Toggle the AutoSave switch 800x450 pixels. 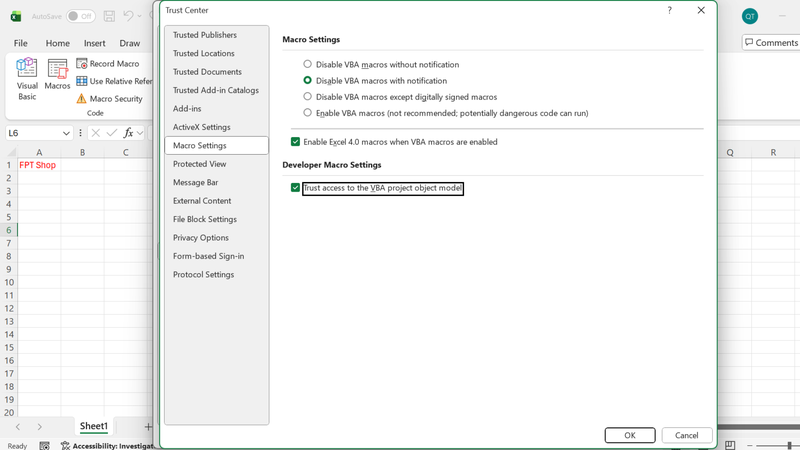(81, 16)
